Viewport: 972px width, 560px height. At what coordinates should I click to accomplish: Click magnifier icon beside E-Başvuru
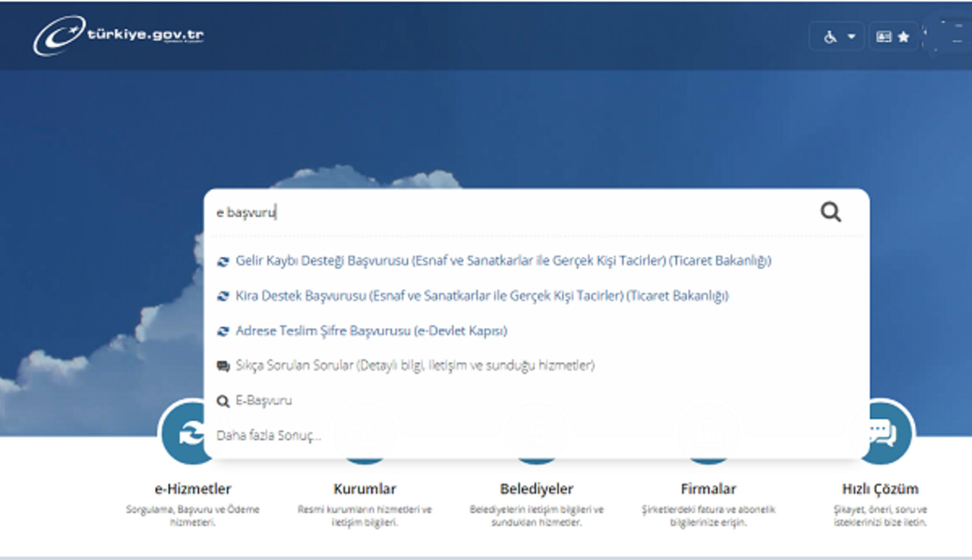point(223,401)
